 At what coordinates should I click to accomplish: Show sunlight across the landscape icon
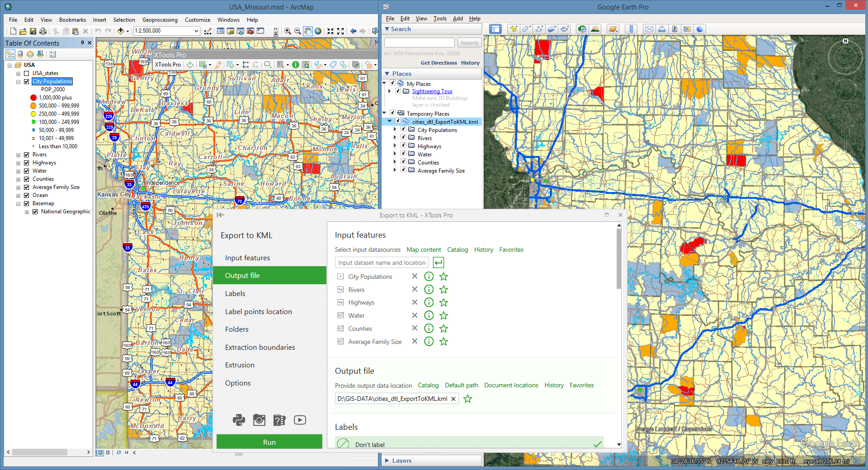pyautogui.click(x=595, y=29)
